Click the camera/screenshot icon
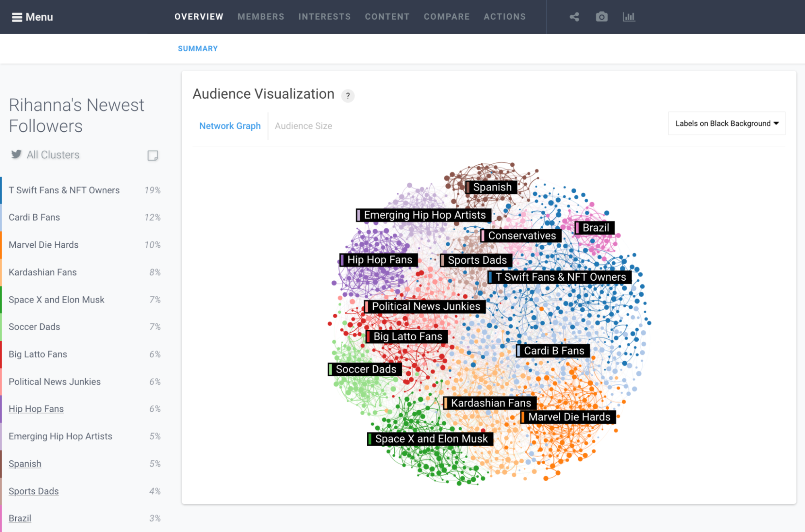Viewport: 805px width, 532px height. (x=601, y=17)
